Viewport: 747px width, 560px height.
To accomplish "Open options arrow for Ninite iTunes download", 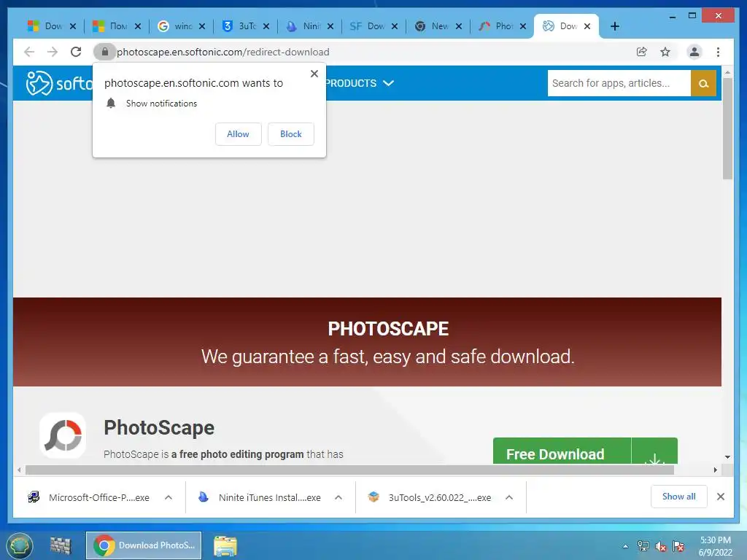I will [x=338, y=497].
